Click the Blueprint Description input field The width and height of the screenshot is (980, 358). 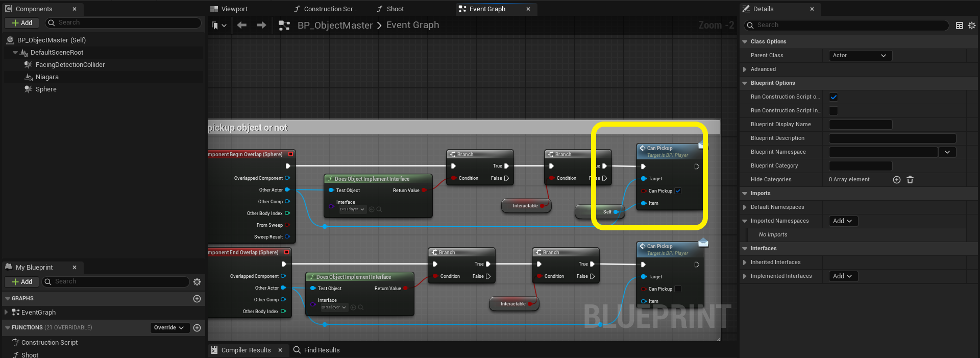tap(892, 138)
